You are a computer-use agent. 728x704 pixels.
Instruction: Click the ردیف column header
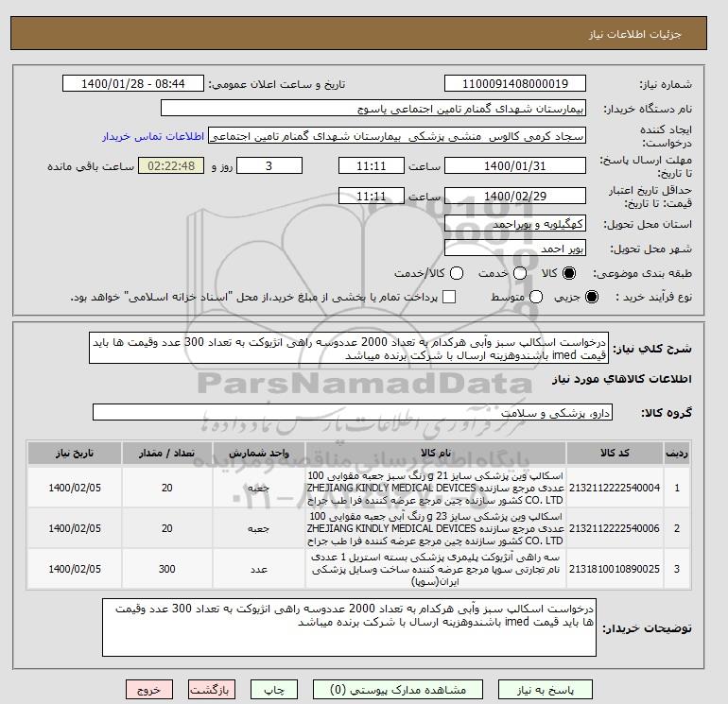point(676,453)
